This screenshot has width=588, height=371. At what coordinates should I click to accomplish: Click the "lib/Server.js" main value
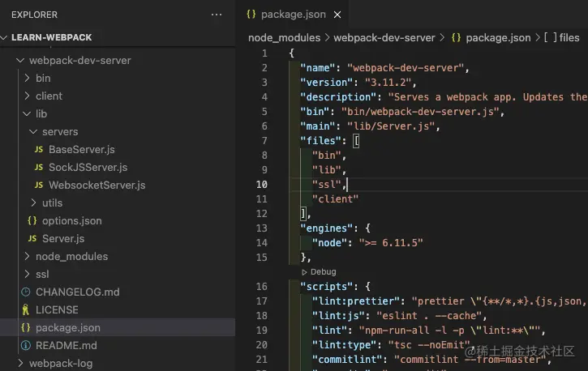click(390, 126)
